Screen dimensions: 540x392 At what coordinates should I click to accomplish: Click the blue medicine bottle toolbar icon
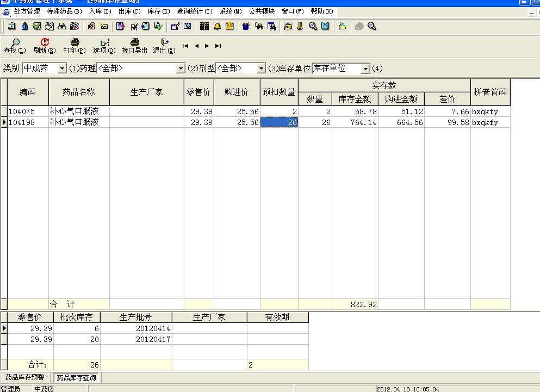pos(25,26)
